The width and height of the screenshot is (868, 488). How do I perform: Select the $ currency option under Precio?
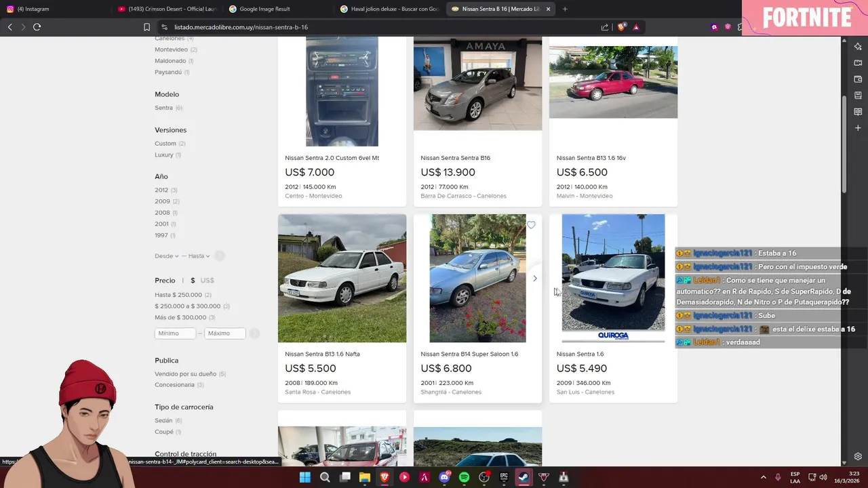click(193, 281)
